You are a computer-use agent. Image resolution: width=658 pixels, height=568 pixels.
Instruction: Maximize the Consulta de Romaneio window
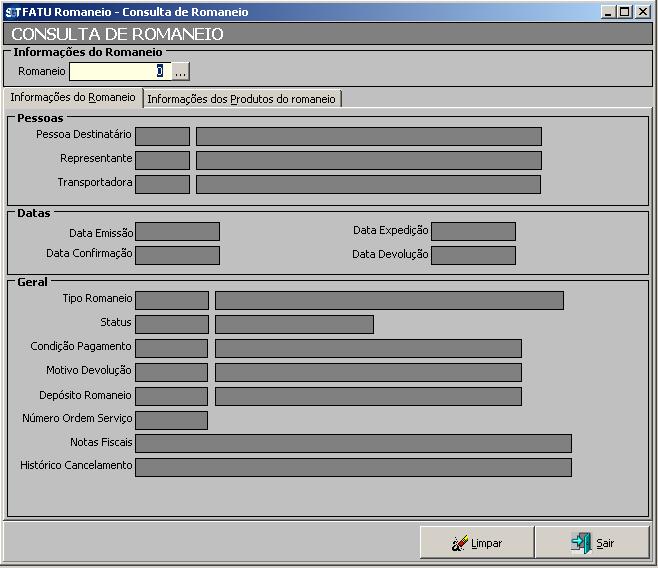click(x=625, y=12)
